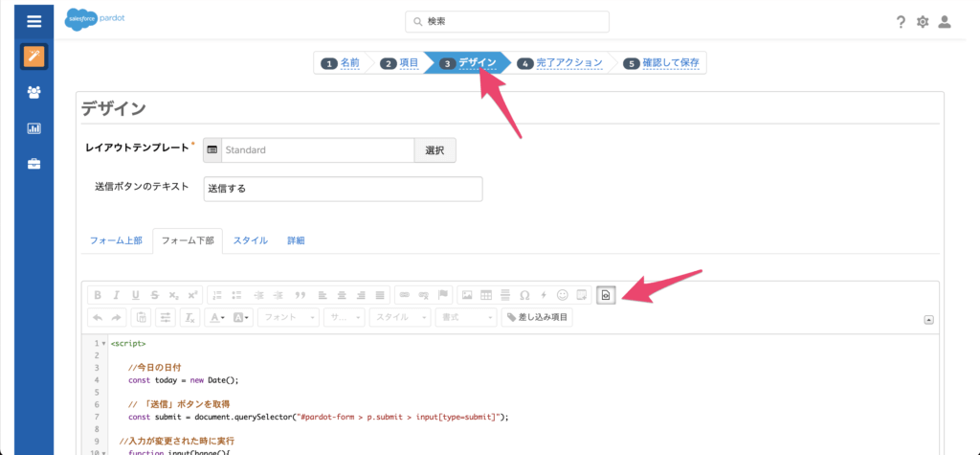This screenshot has height=455, width=980.
Task: Go to step 2 項目
Action: tap(400, 63)
